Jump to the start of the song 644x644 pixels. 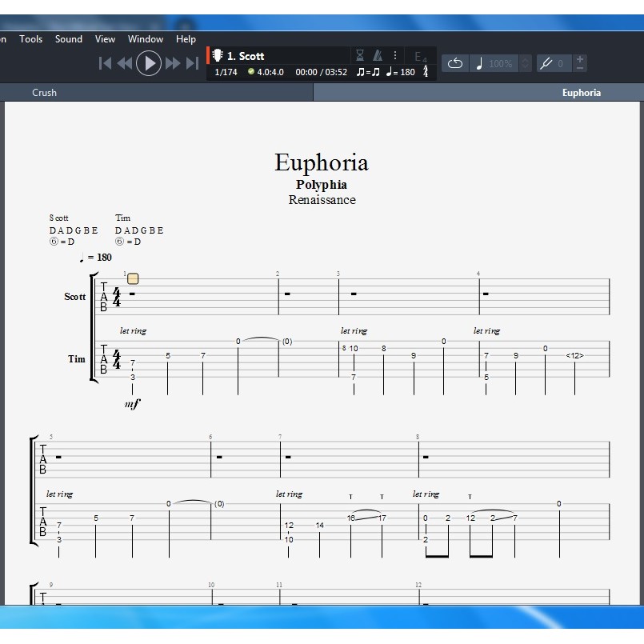click(x=105, y=63)
